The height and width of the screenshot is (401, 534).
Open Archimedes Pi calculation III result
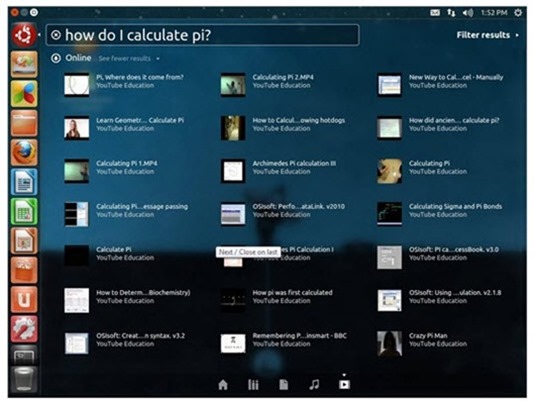click(278, 171)
